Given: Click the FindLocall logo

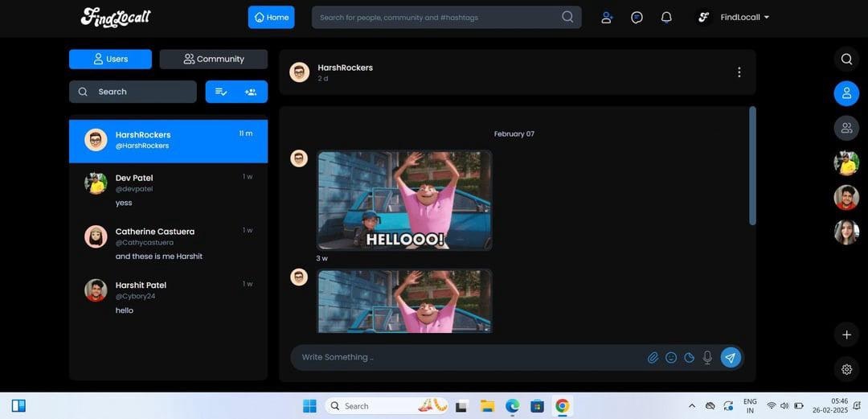Looking at the screenshot, I should click(x=115, y=17).
